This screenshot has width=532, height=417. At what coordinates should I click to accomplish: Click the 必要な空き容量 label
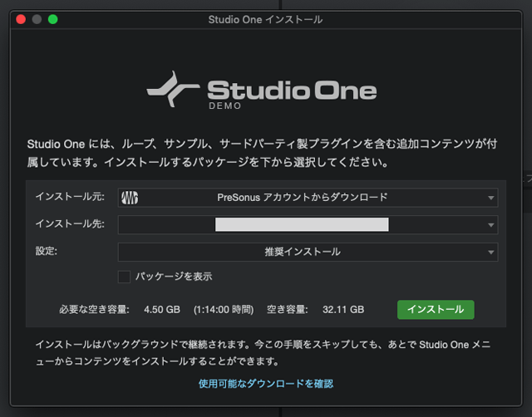click(x=94, y=310)
